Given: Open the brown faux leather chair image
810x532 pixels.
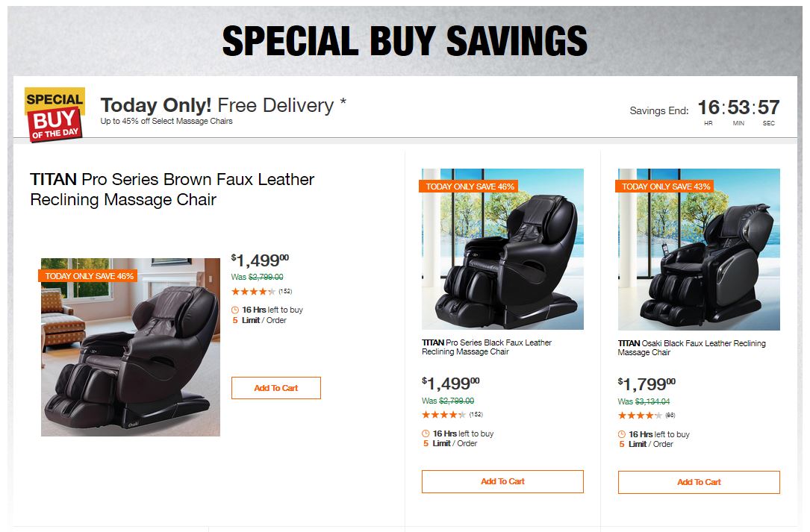Looking at the screenshot, I should coord(131,347).
